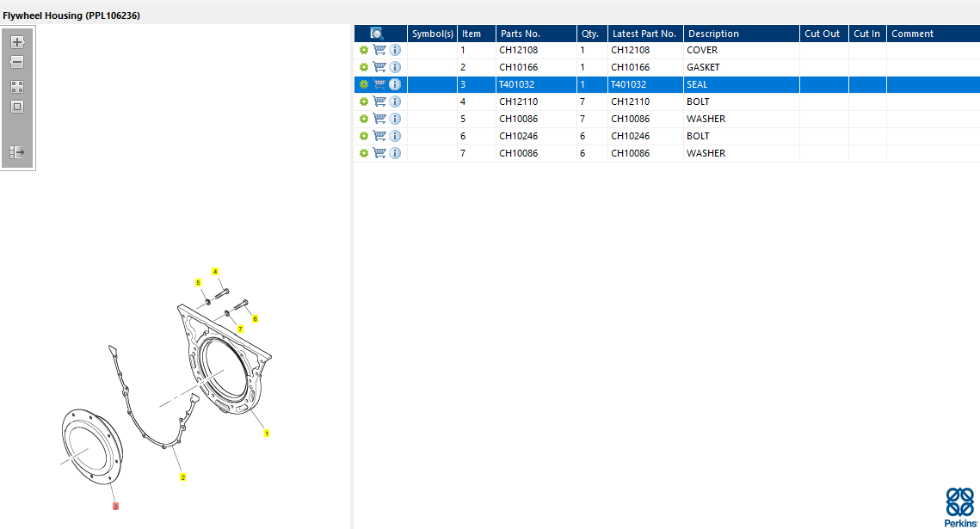Add item 4 BOLT CH12110 to cart
980x529 pixels.
(379, 101)
